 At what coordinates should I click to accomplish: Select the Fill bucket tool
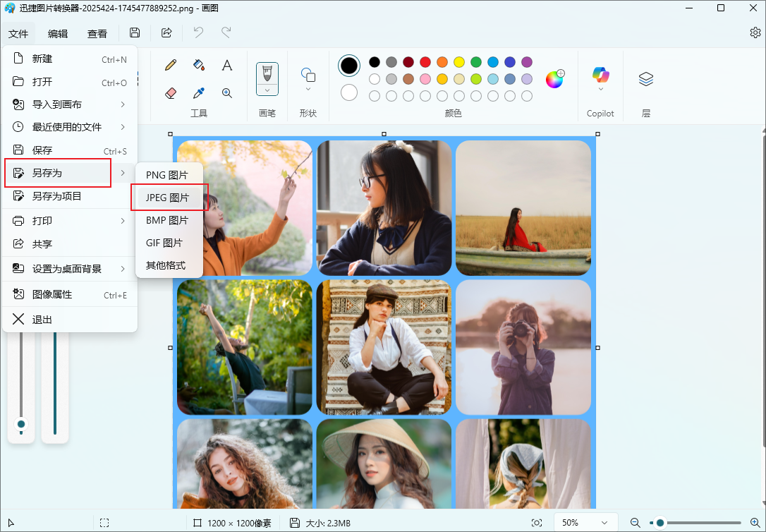pos(199,65)
